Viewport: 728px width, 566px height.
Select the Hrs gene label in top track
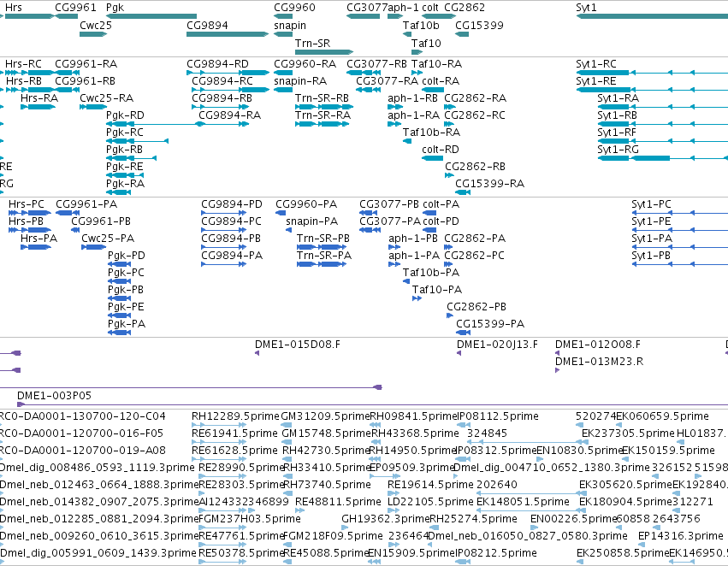(14, 8)
